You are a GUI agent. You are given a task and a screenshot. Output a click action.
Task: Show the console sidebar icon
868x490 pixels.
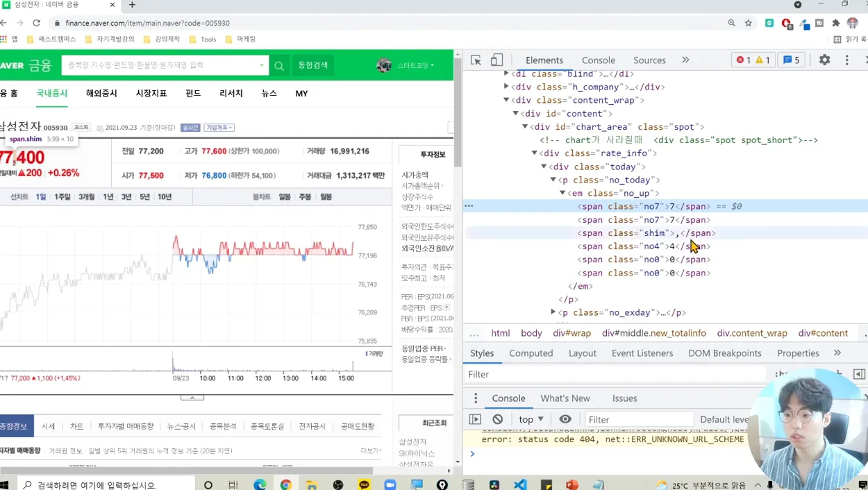point(475,419)
